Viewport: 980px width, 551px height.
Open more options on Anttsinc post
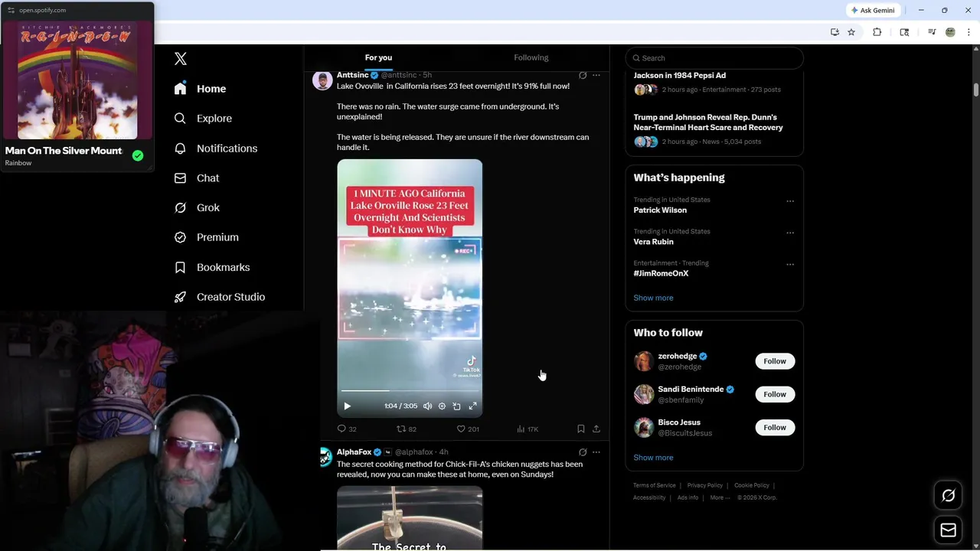coord(596,75)
